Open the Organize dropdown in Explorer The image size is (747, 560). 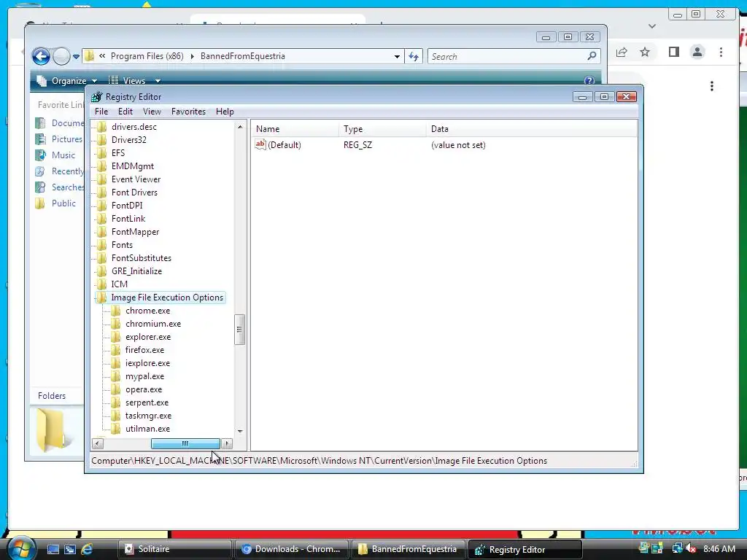pos(68,80)
